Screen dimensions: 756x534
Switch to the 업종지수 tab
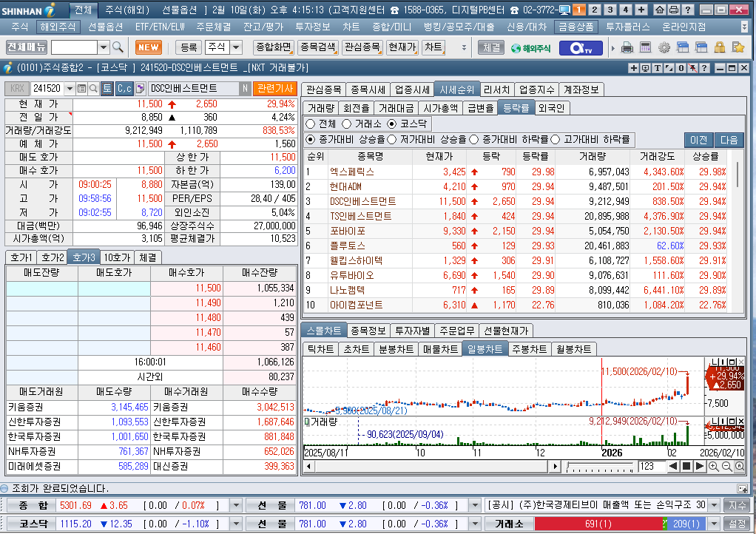[536, 89]
